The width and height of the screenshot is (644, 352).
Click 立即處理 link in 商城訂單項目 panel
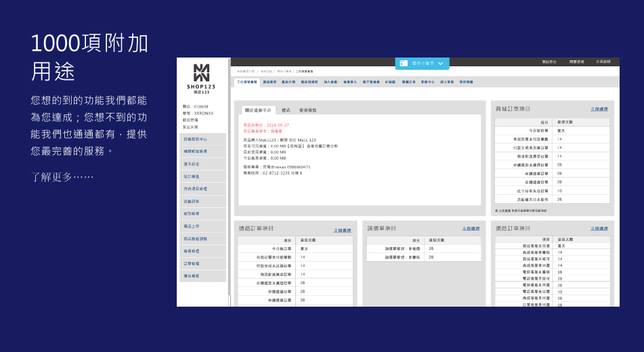point(599,109)
